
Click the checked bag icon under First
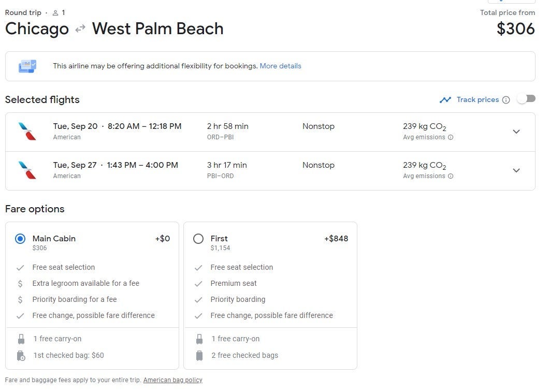(199, 355)
